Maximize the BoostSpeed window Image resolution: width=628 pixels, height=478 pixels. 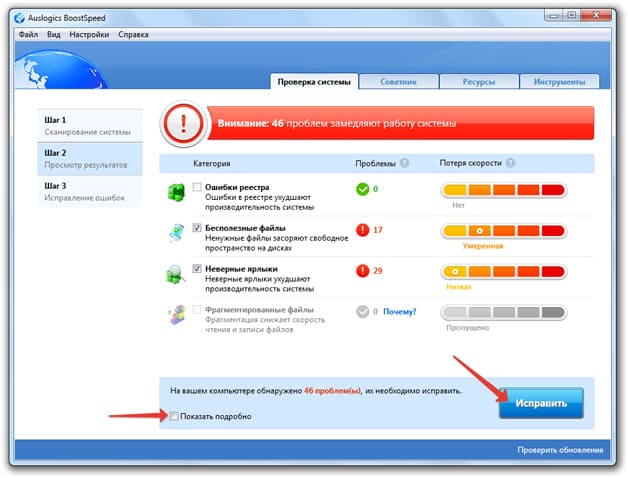pyautogui.click(x=572, y=16)
